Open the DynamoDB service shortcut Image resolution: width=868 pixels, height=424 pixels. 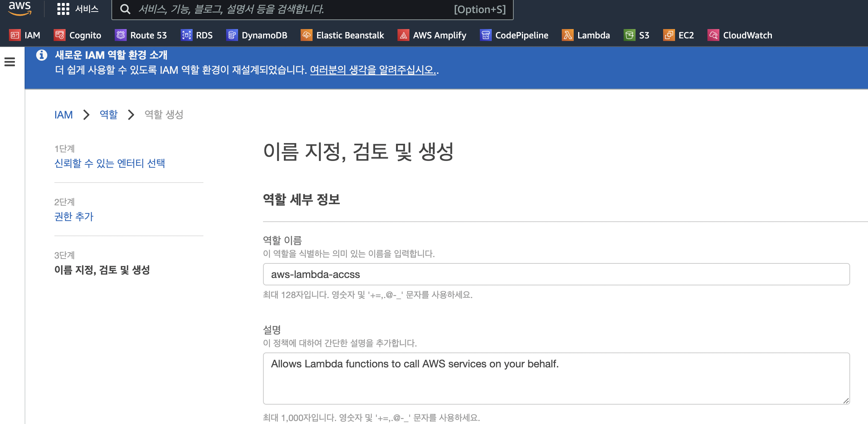point(257,35)
